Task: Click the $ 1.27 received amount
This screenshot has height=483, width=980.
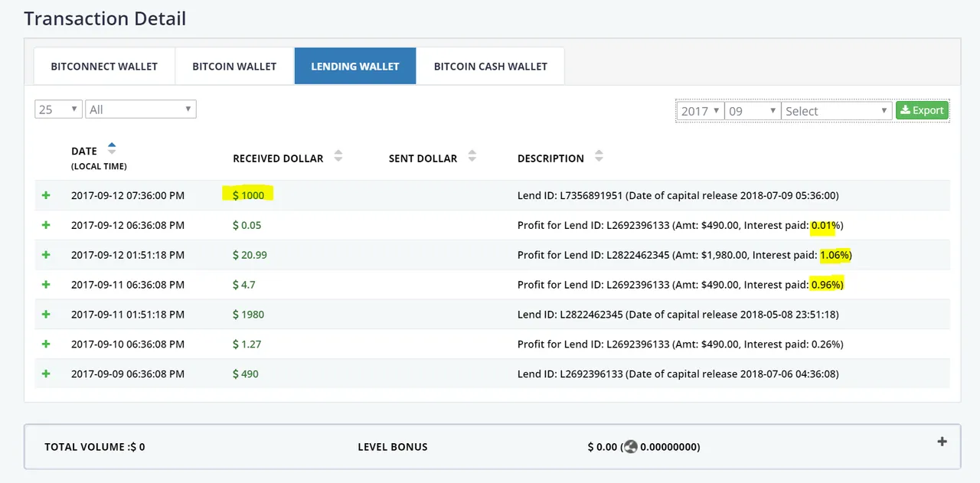Action: point(247,344)
